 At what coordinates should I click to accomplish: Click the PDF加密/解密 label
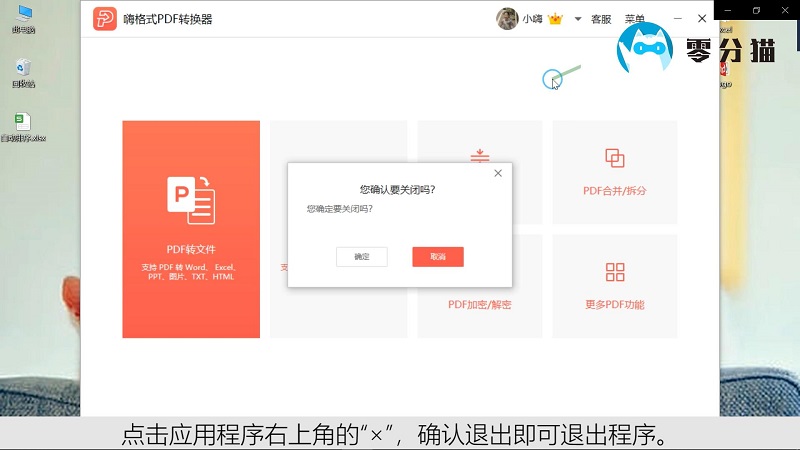point(480,305)
